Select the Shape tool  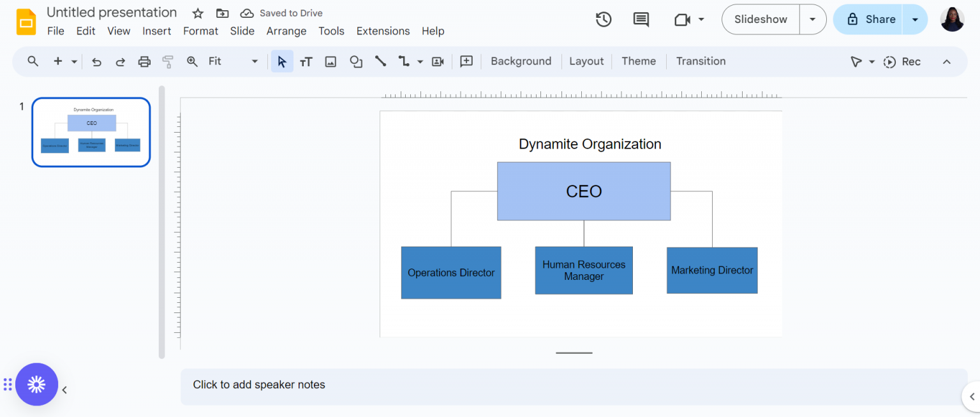[355, 61]
